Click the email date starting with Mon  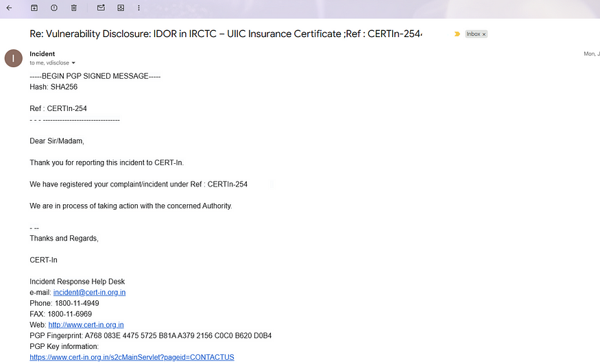pos(592,54)
